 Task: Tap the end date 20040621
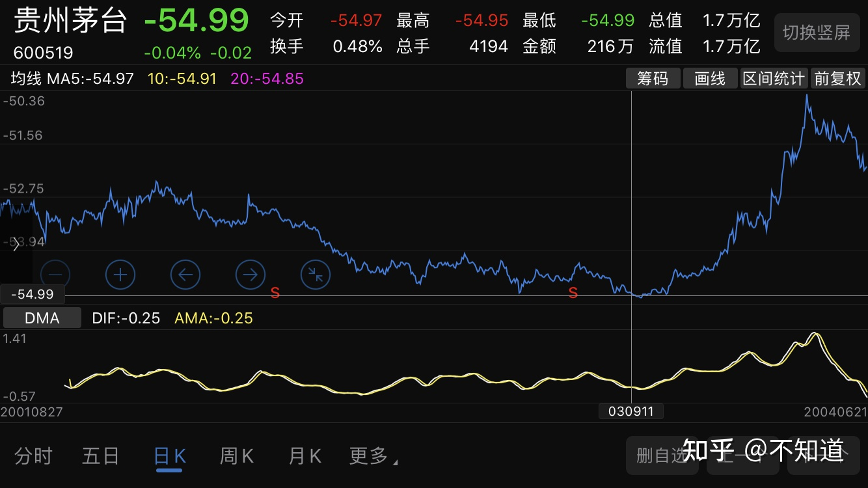(x=835, y=412)
